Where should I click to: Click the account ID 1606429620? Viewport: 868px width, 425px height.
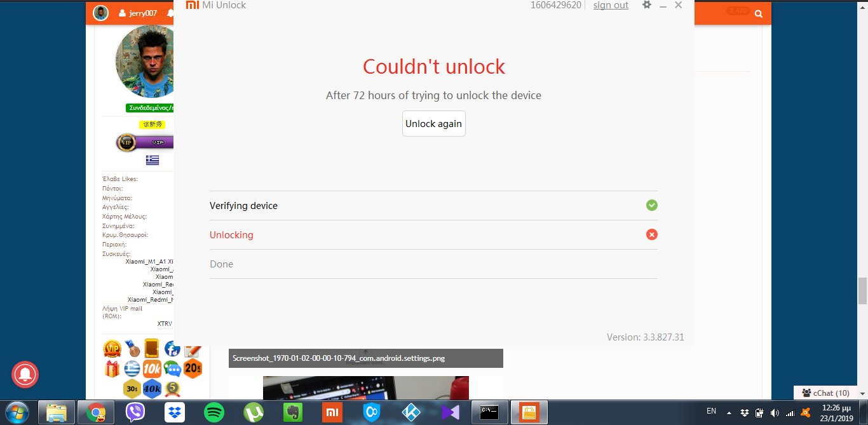point(556,5)
